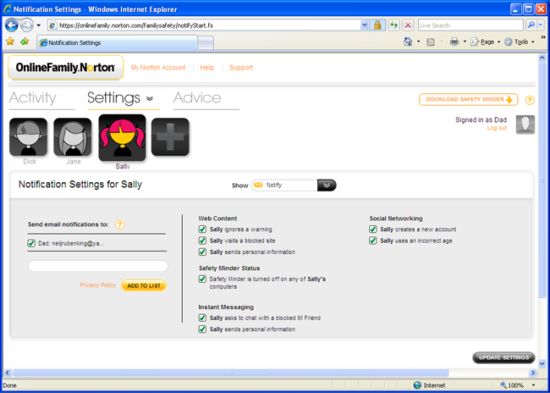Switch to the Activity tab
550x393 pixels.
click(x=33, y=98)
